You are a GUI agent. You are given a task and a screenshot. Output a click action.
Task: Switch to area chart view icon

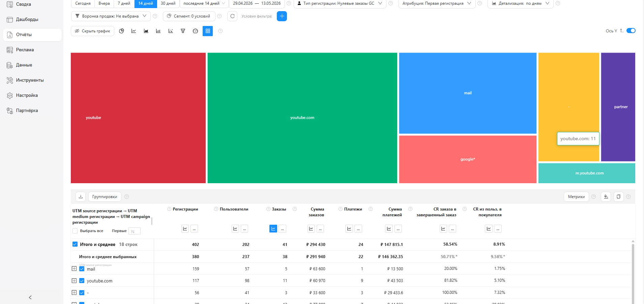pos(146,31)
